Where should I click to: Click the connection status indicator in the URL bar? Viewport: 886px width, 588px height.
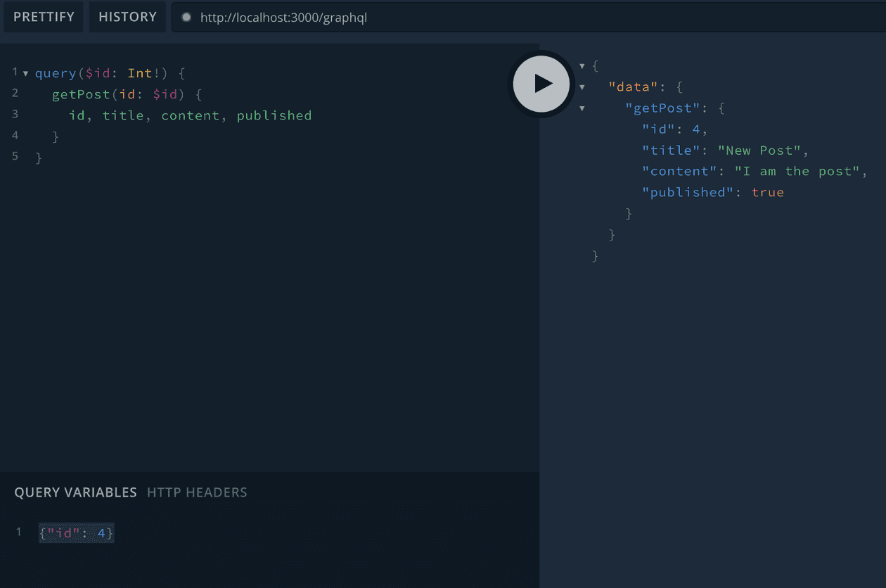(x=186, y=18)
